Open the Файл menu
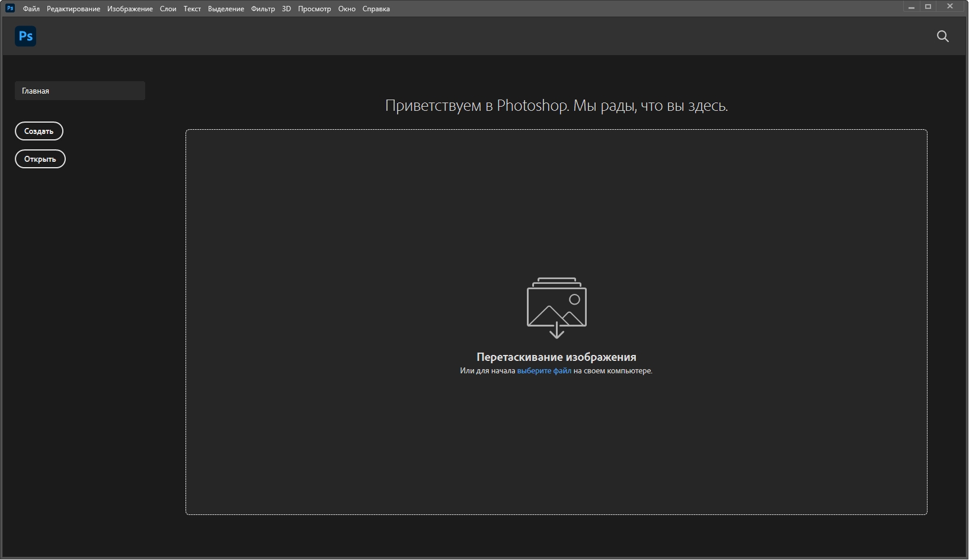Viewport: 969px width, 560px height. click(31, 9)
